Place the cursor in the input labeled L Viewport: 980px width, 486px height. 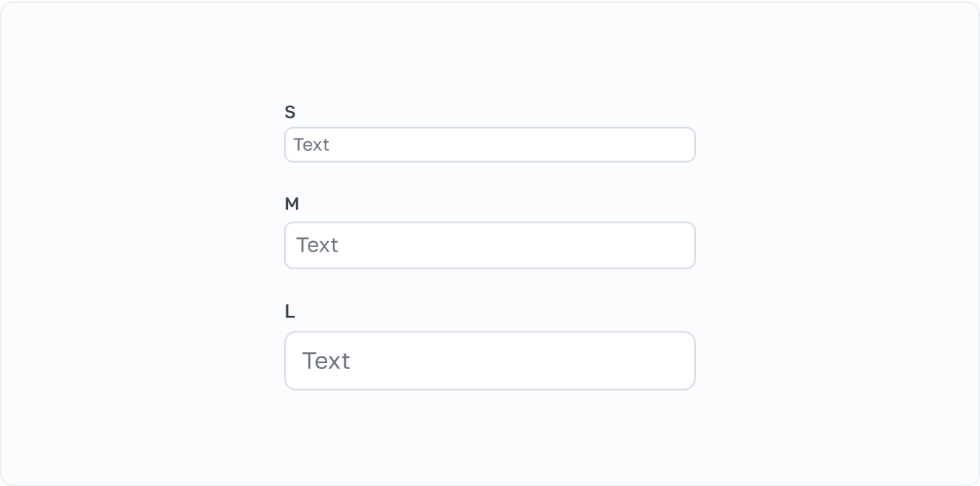pos(489,360)
